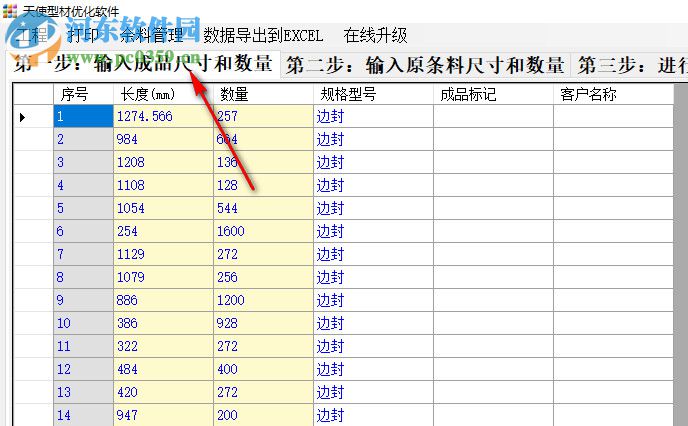The height and width of the screenshot is (426, 688).
Task: Switch to 第一步 输入成品尺寸和数量 tab
Action: (x=144, y=64)
